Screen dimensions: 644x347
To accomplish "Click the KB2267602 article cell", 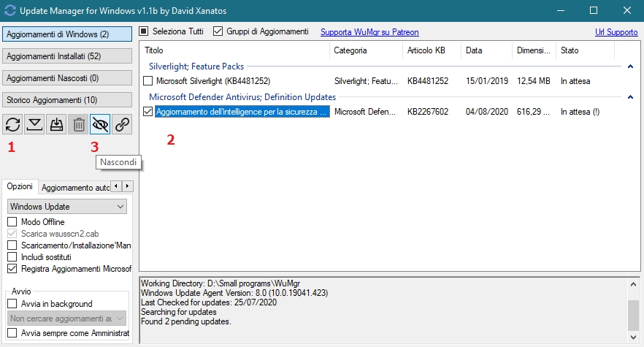I will (x=428, y=112).
